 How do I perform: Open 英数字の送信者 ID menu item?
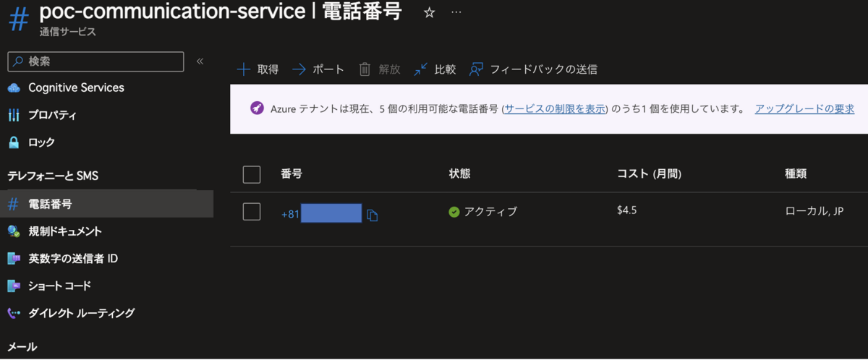pos(73,259)
